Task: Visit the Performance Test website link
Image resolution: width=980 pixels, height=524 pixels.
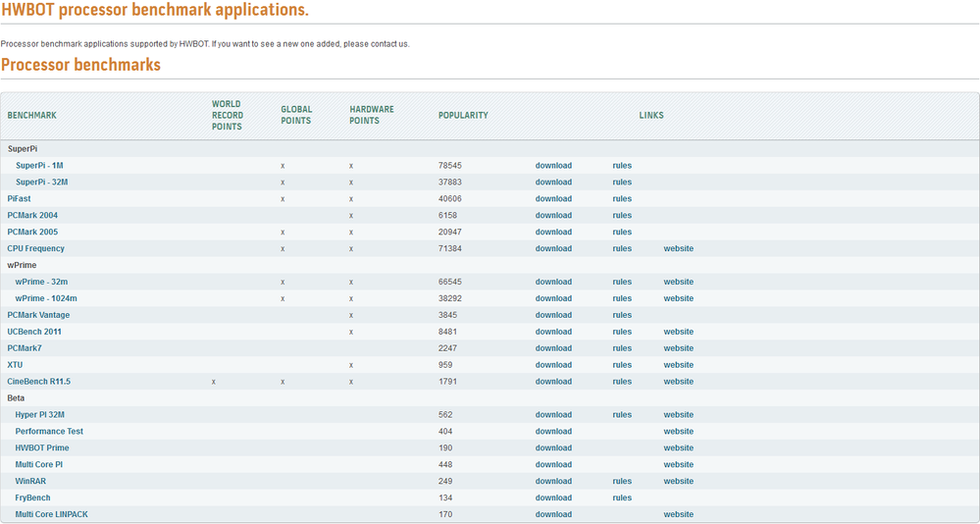Action: point(678,432)
